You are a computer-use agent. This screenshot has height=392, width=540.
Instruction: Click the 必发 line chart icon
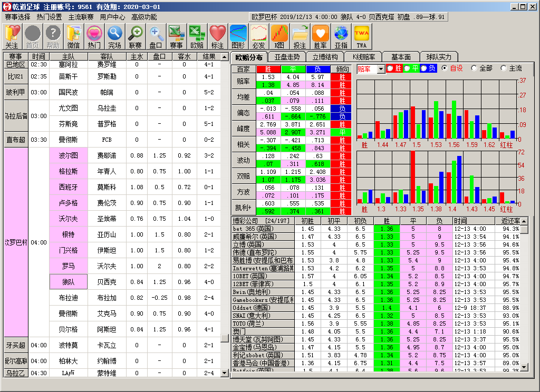[258, 37]
